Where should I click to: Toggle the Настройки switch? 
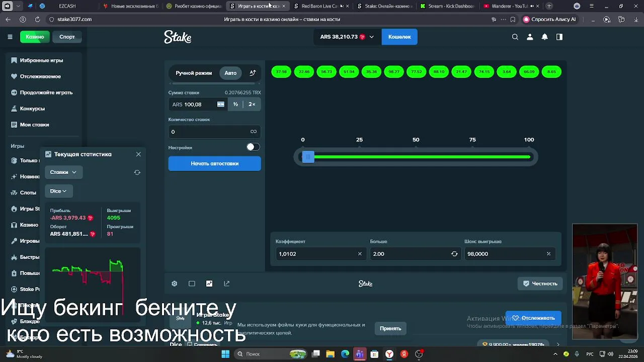(x=253, y=147)
